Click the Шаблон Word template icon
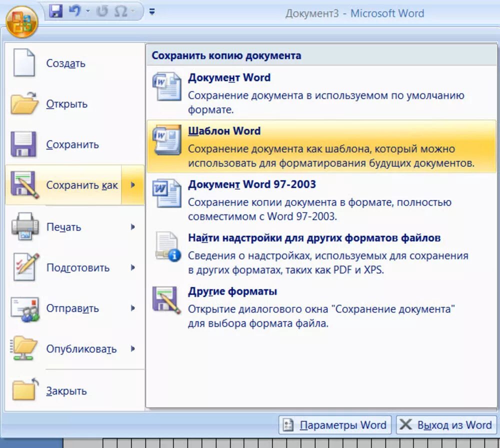Viewport: 500px width, 448px height. click(167, 139)
